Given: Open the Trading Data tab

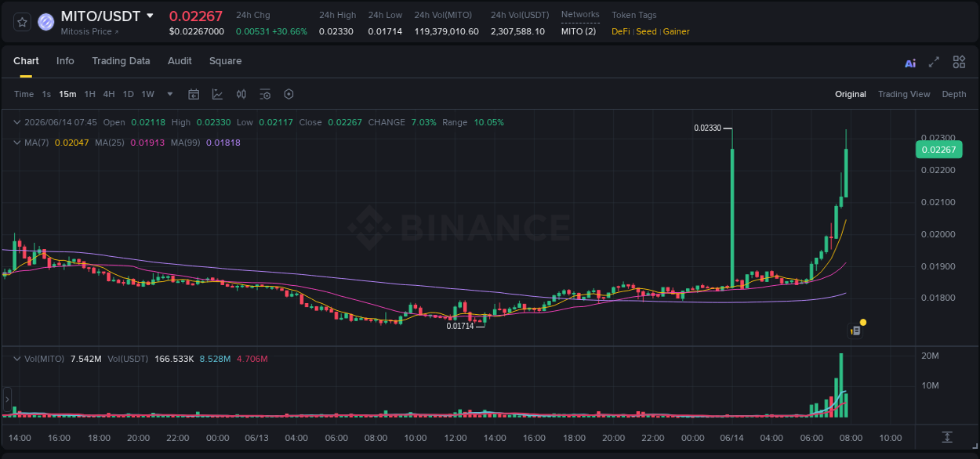Looking at the screenshot, I should click(121, 61).
